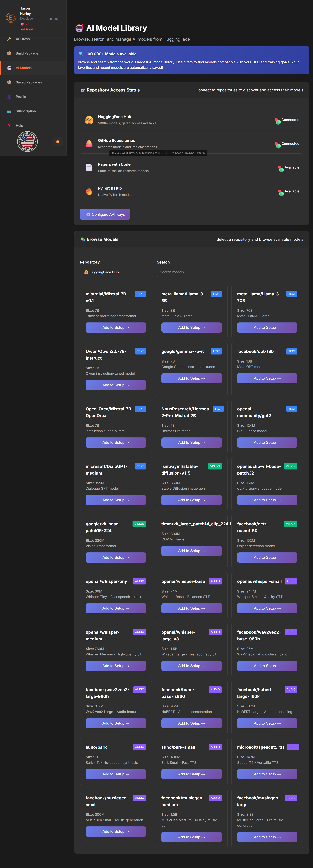Image resolution: width=313 pixels, height=868 pixels.
Task: Click the EzEpoch logo icon
Action: coord(11,18)
